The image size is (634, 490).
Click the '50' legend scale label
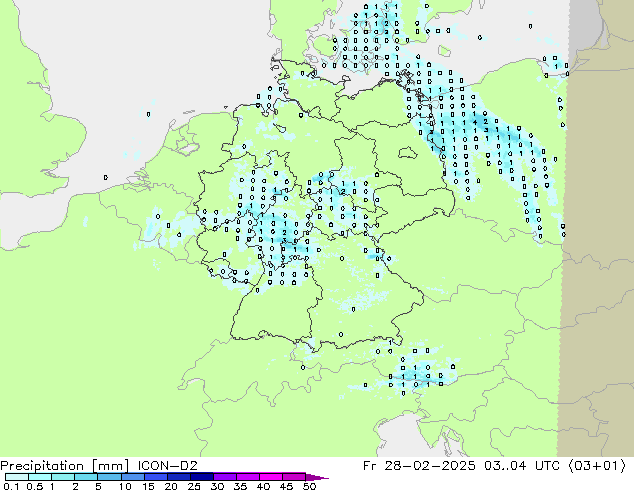click(309, 486)
